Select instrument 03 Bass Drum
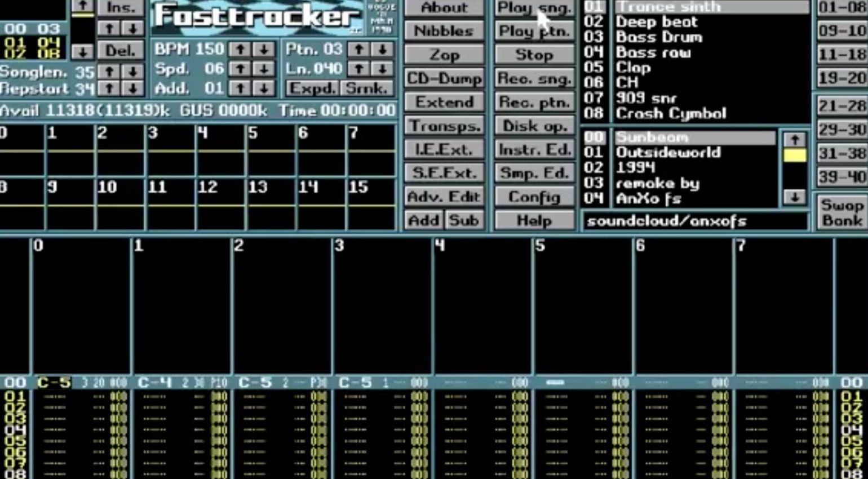868x479 pixels. click(x=658, y=37)
